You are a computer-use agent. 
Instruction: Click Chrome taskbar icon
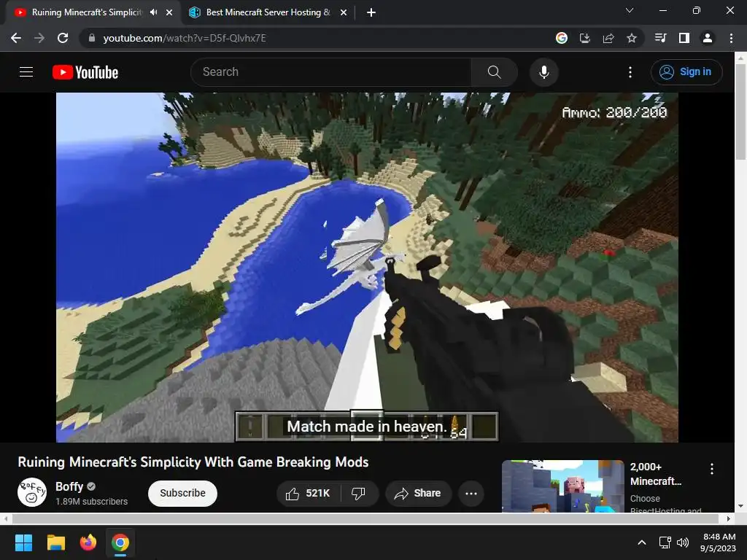coord(120,542)
